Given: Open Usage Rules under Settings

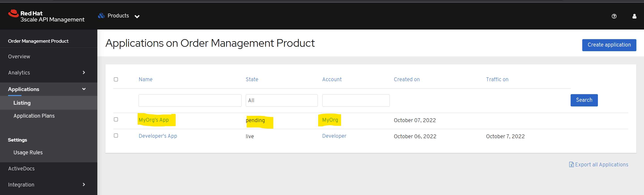Looking at the screenshot, I should click(28, 153).
